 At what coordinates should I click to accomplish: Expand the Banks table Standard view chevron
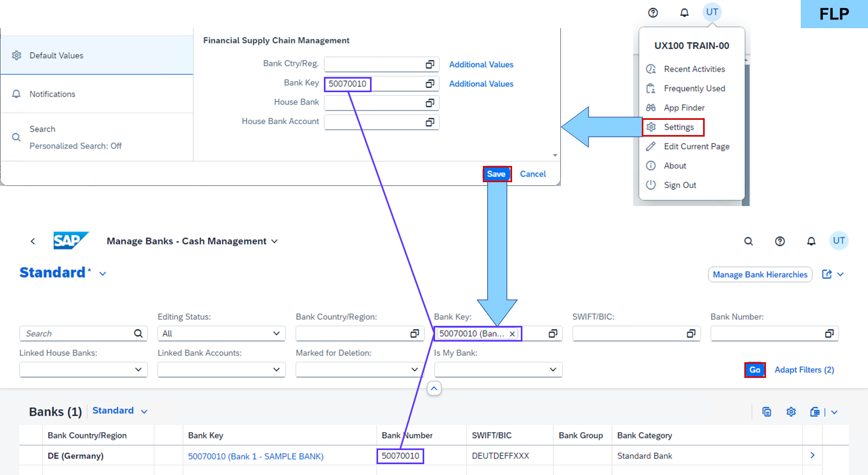(x=144, y=412)
